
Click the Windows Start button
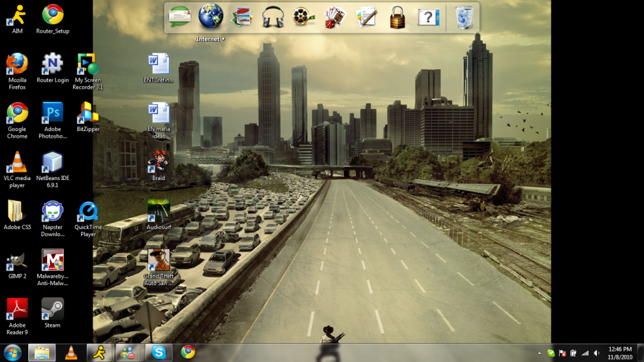point(12,352)
